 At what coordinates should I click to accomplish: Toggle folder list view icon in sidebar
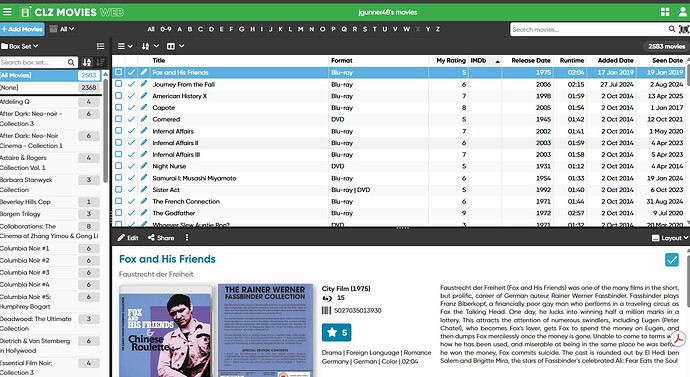point(100,46)
